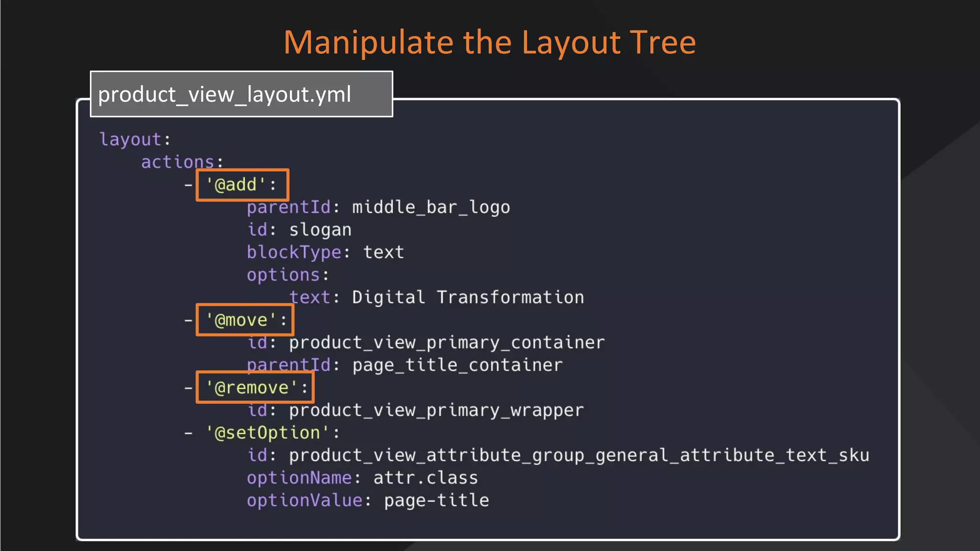Click 'parentId: page_title_container' line
980x551 pixels.
click(405, 365)
